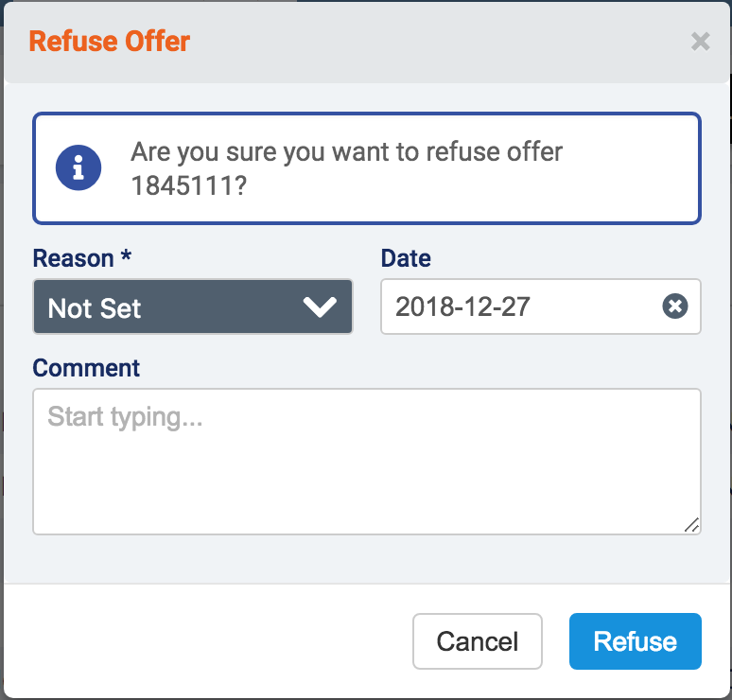Image resolution: width=732 pixels, height=700 pixels.
Task: Click the empty dialog header bar
Action: [426, 42]
